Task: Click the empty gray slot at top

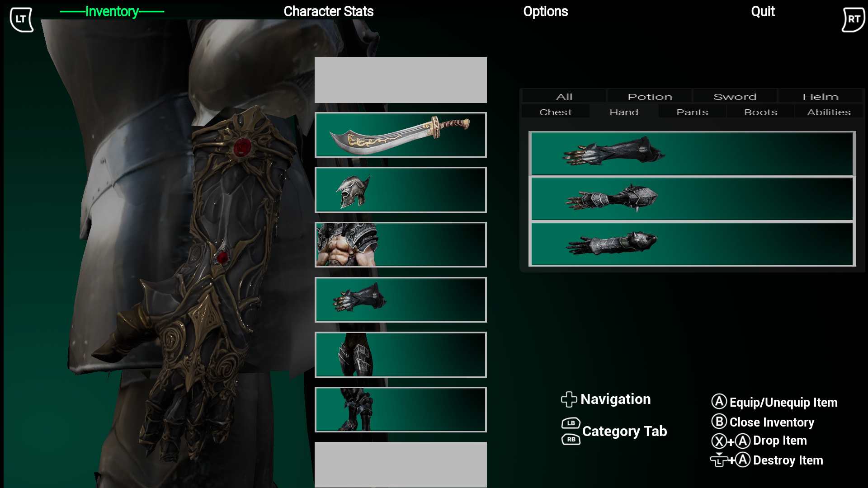Action: click(401, 80)
